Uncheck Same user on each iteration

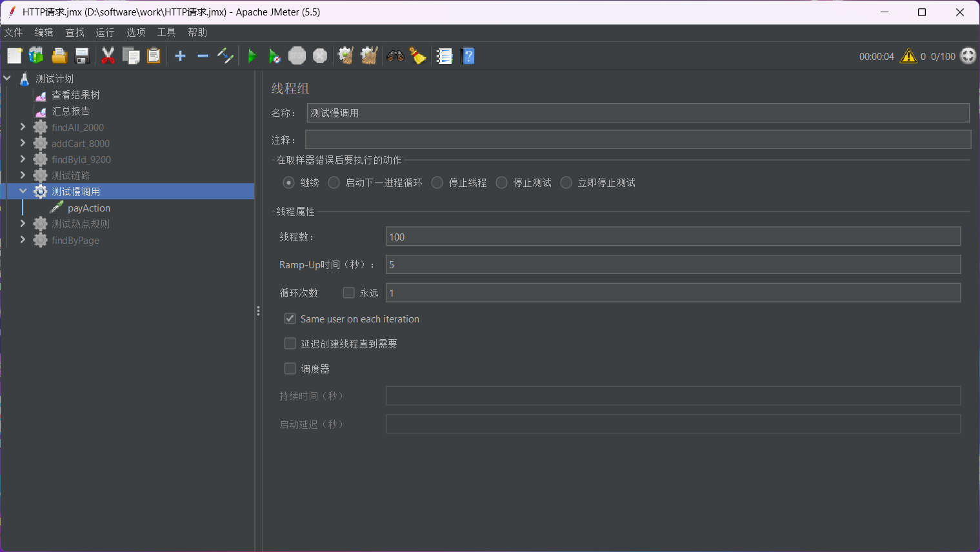(x=290, y=319)
